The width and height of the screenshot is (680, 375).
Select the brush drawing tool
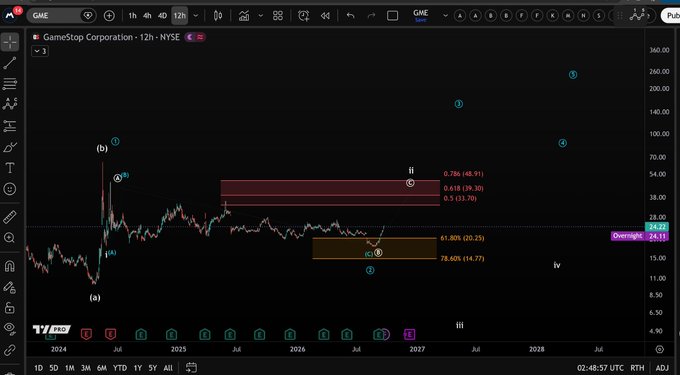tap(10, 147)
